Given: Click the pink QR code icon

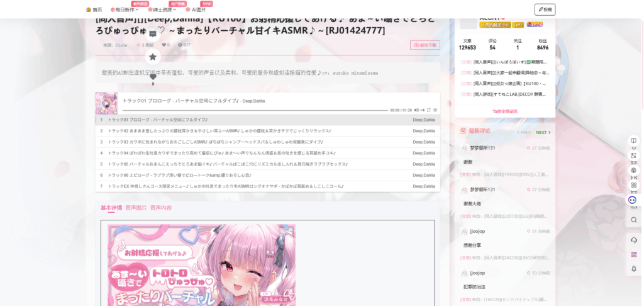Looking at the screenshot, I should pyautogui.click(x=634, y=254).
